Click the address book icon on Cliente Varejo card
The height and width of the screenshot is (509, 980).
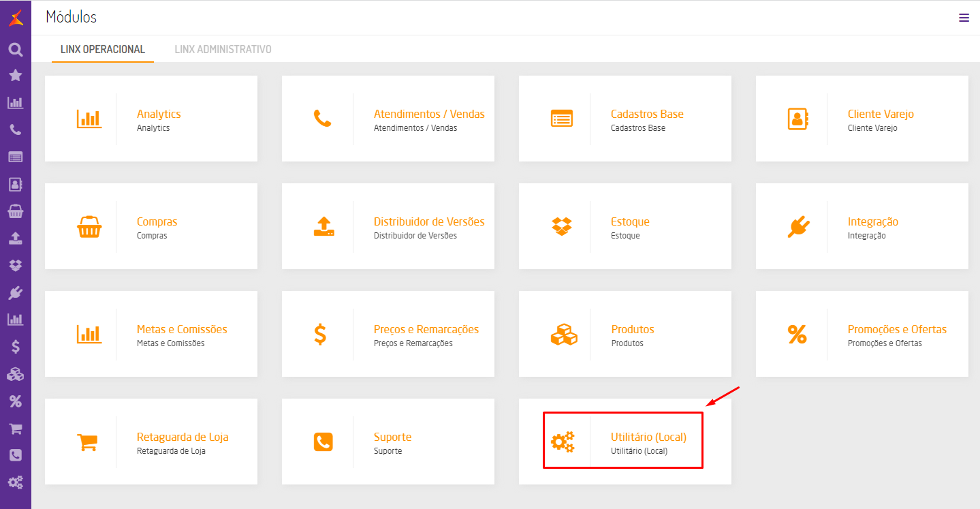(797, 119)
